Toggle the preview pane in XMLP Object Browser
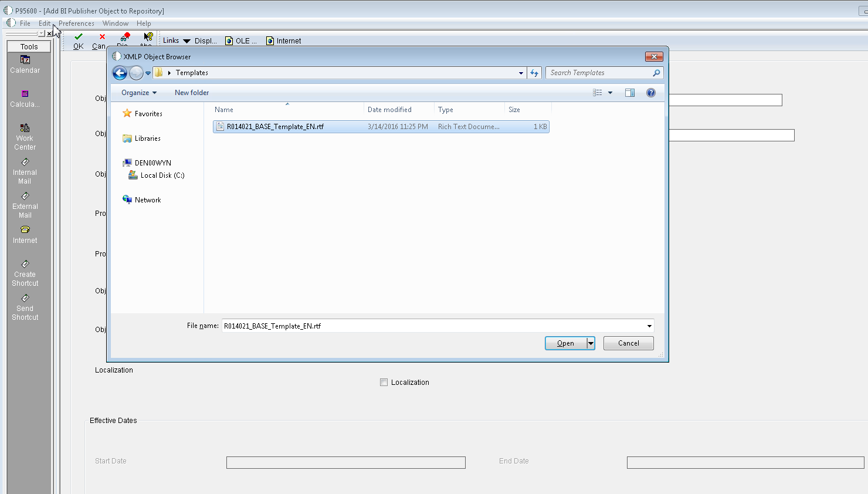Screen dimensions: 868x494 (629, 92)
